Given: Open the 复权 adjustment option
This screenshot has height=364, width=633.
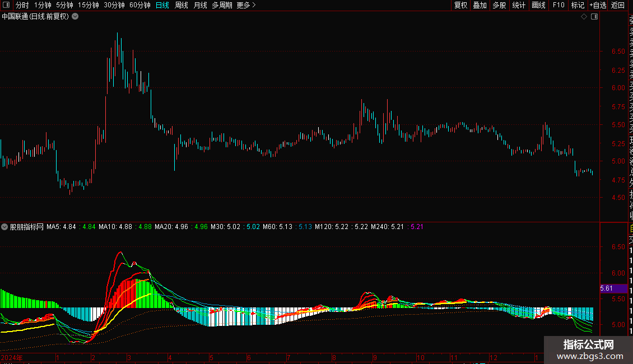Looking at the screenshot, I should [460, 5].
